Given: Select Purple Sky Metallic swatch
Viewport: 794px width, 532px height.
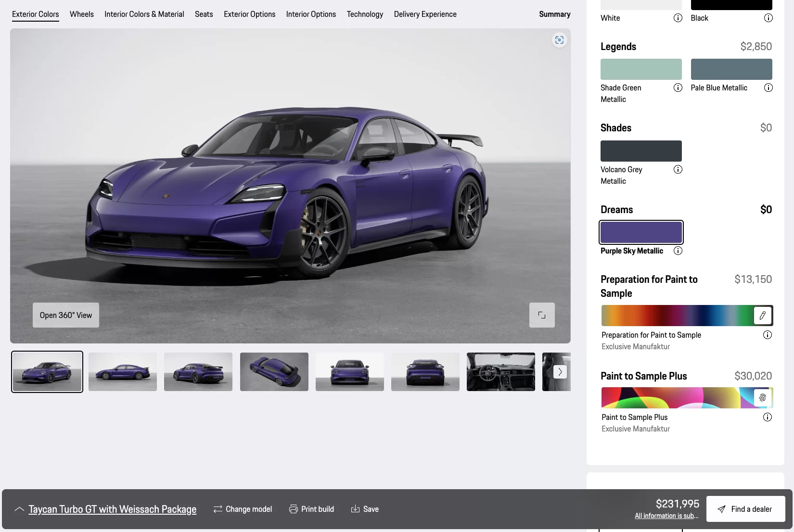Looking at the screenshot, I should tap(641, 233).
